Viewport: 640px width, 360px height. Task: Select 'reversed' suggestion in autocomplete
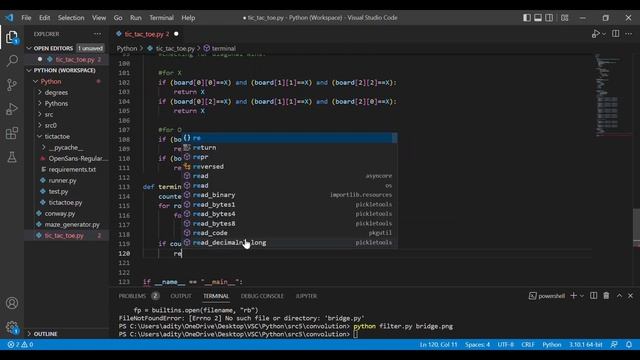pos(289,167)
